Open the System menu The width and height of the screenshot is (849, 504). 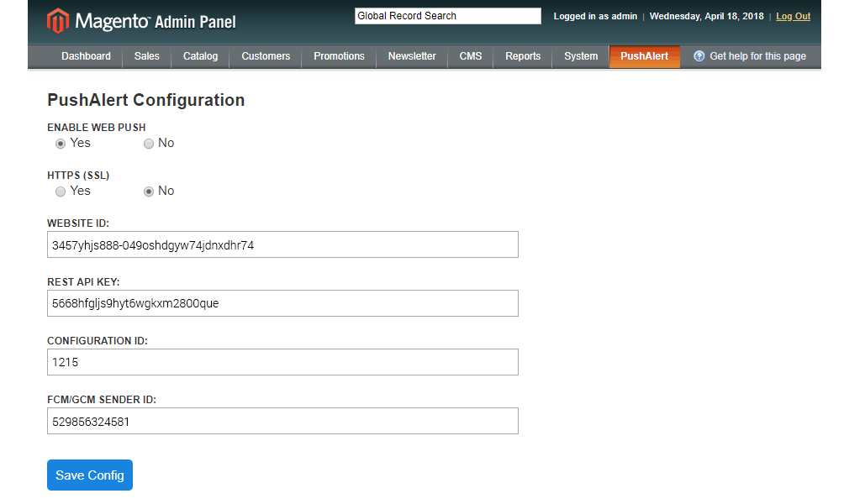(581, 56)
